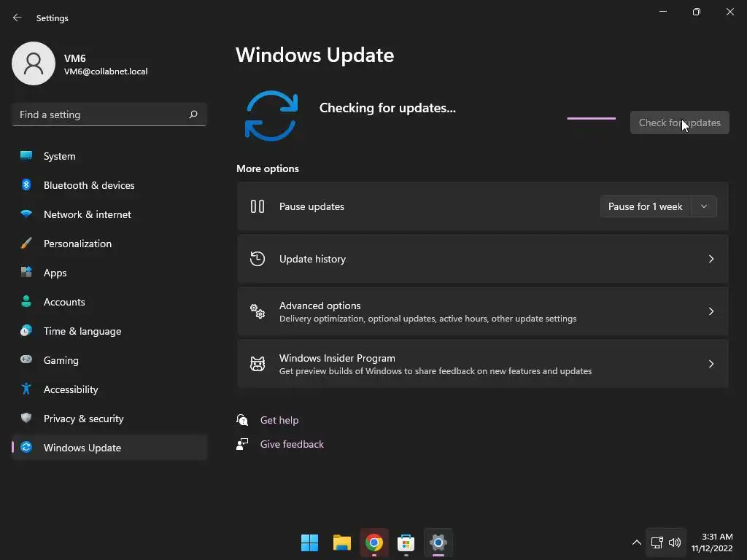Click the Update history label
Screen dimensions: 747x560
click(x=312, y=259)
